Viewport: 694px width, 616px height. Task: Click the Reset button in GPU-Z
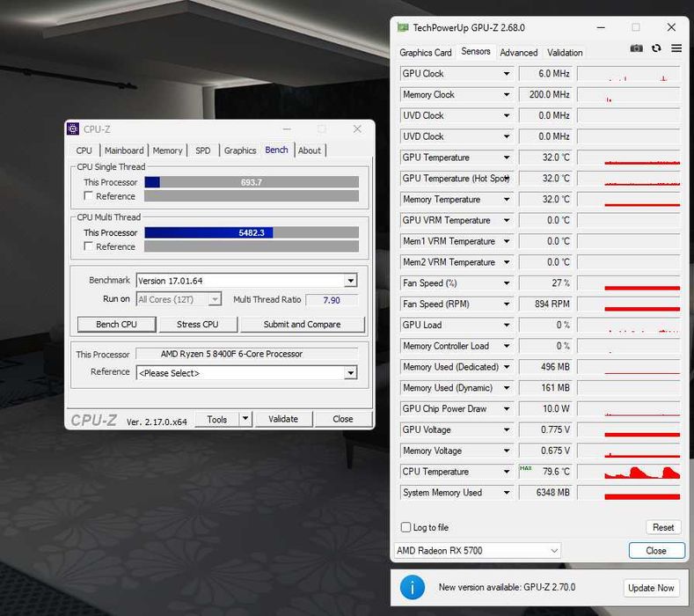point(663,527)
